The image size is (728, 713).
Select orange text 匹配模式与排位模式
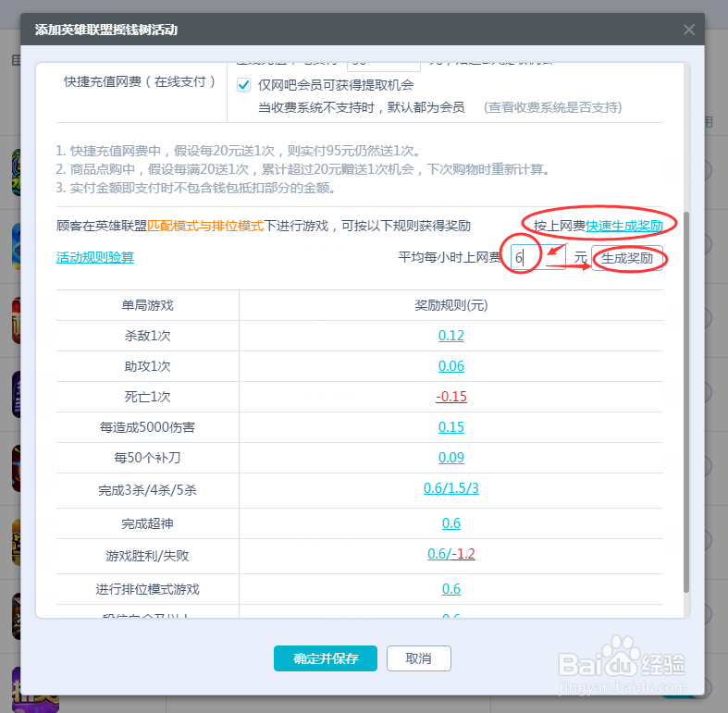tap(205, 226)
